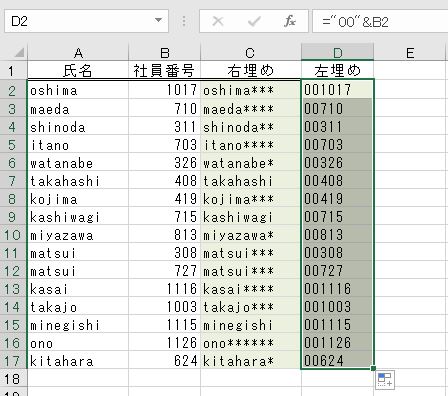Image resolution: width=448 pixels, height=396 pixels.
Task: Click cell A7 containing takahashi
Action: (78, 180)
